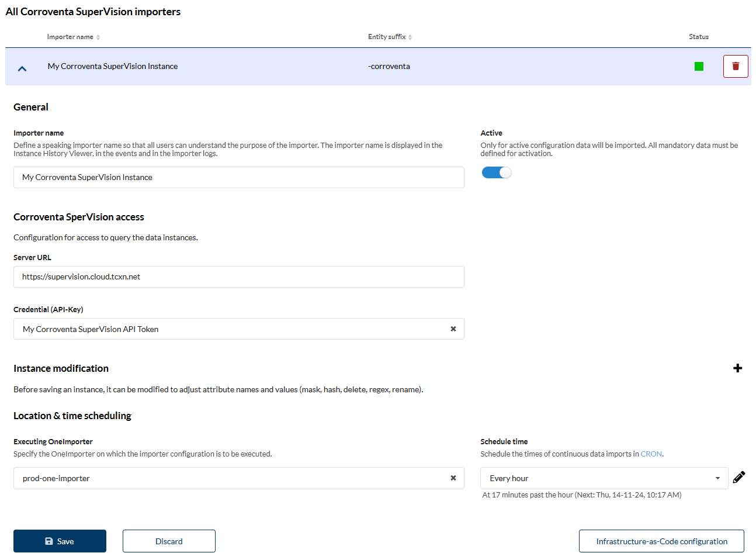
Task: Sort table by Importer name
Action: (x=74, y=37)
